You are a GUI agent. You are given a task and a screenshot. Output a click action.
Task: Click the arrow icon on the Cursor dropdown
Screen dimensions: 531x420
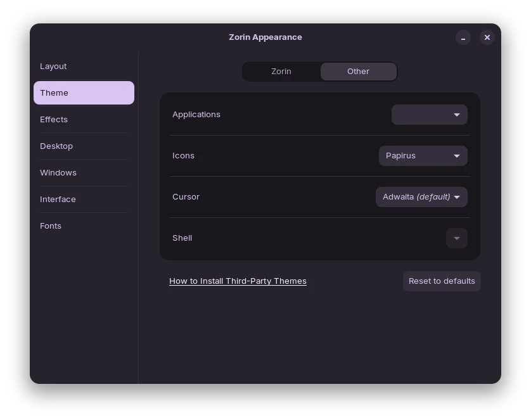pyautogui.click(x=457, y=197)
